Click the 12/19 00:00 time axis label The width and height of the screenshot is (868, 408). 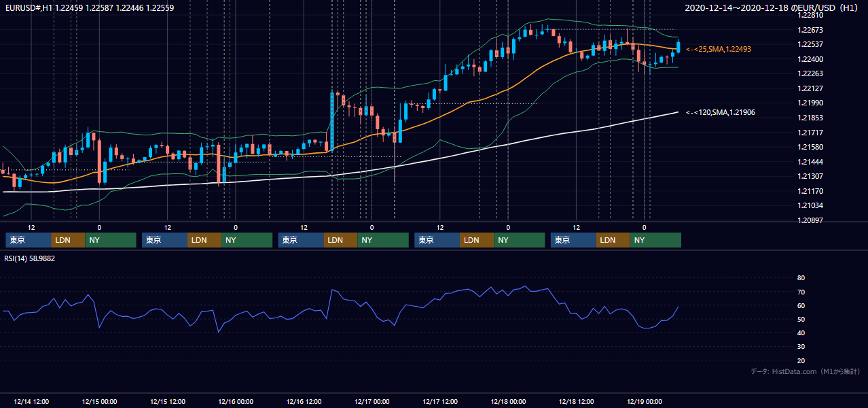click(645, 401)
